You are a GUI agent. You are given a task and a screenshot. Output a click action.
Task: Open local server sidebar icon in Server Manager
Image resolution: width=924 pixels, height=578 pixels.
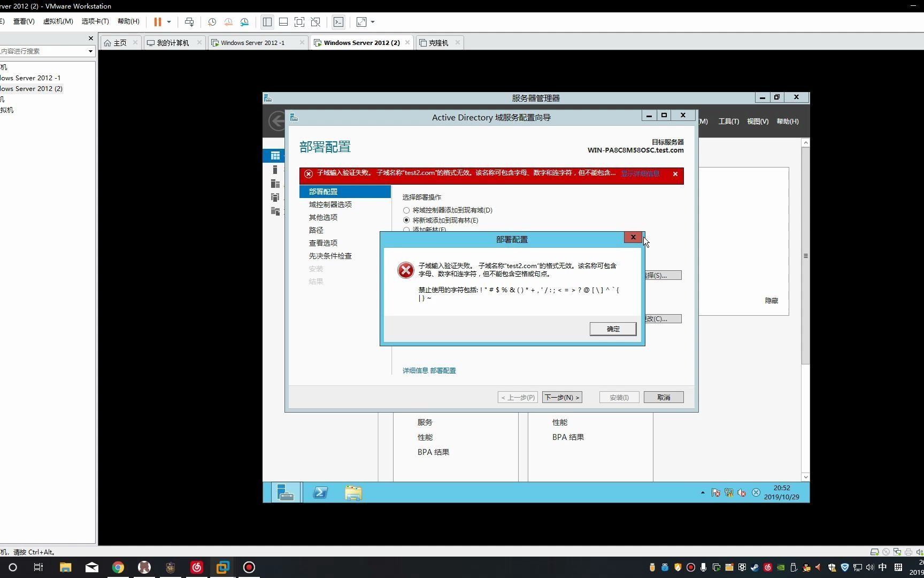(275, 170)
